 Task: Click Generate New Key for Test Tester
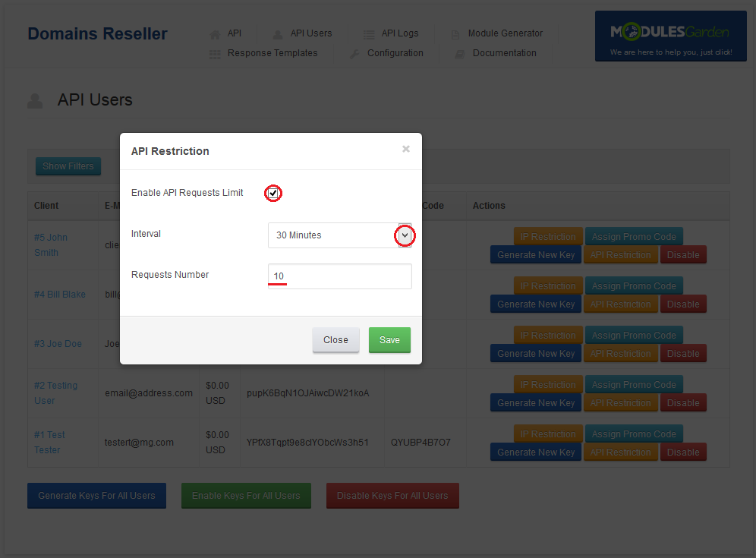tap(536, 452)
